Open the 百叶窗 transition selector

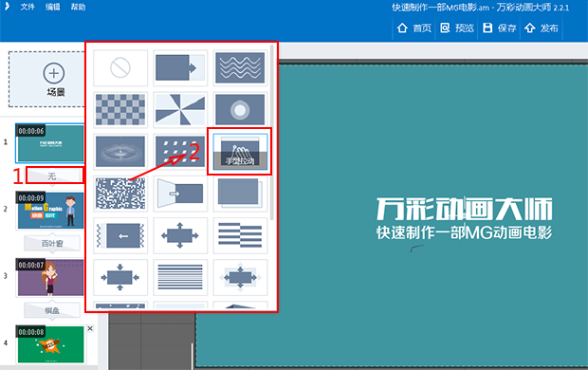point(52,244)
